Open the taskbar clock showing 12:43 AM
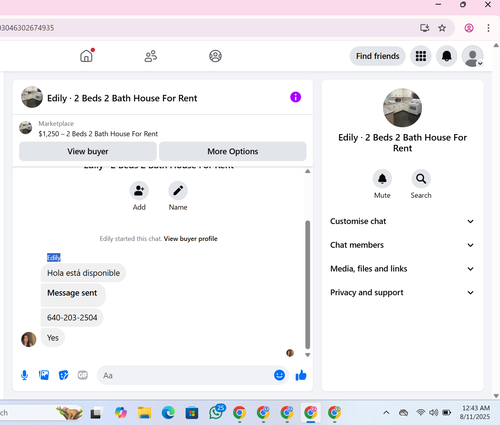This screenshot has height=425, width=500. click(475, 412)
